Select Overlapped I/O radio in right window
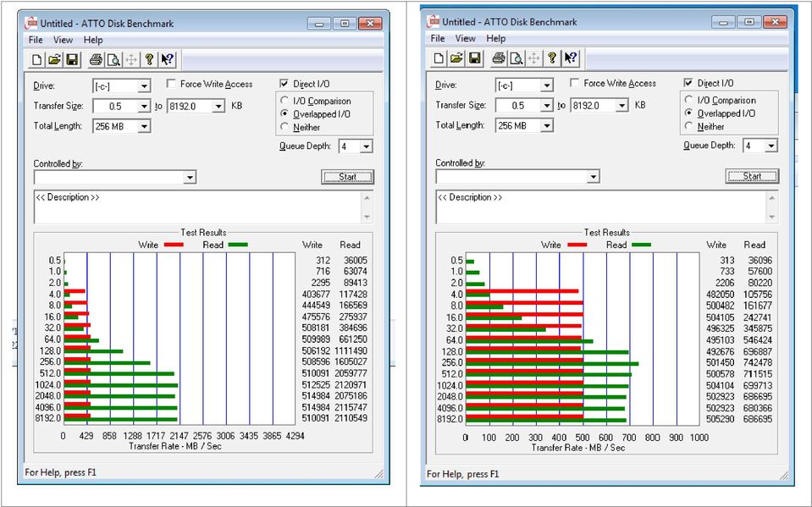 (x=688, y=113)
